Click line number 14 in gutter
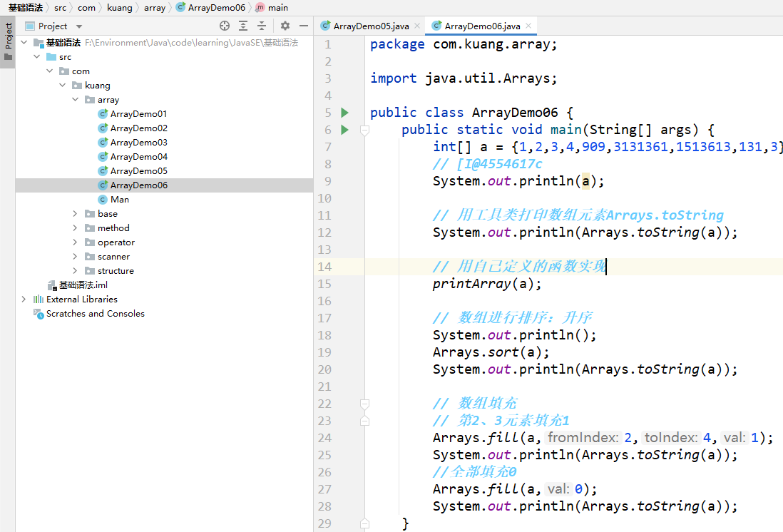Viewport: 783px width, 532px height. tap(324, 267)
